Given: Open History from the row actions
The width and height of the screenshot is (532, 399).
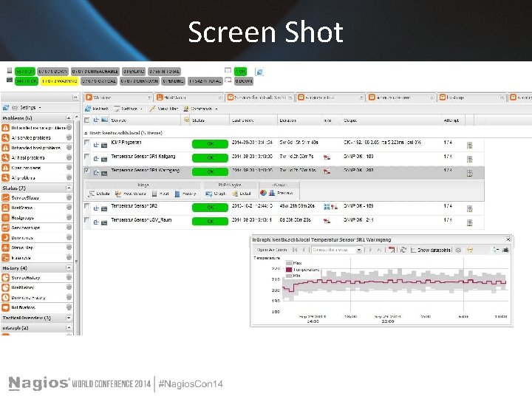Looking at the screenshot, I should click(185, 194).
